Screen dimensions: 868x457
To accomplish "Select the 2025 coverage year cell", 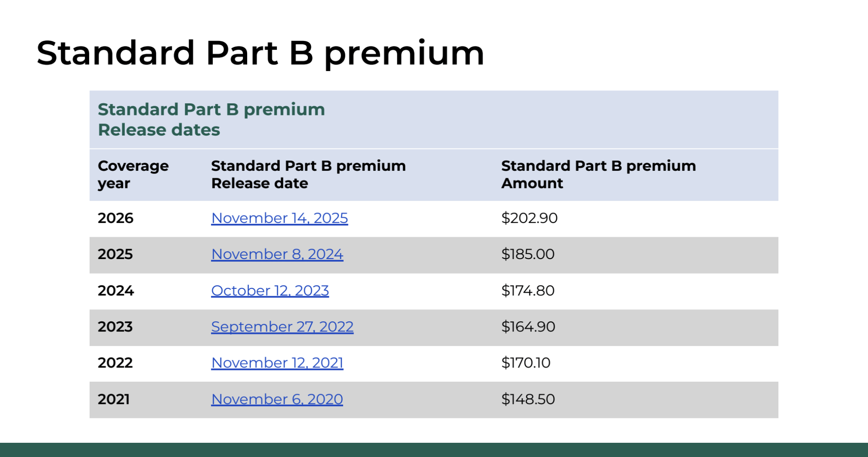I will [x=115, y=254].
